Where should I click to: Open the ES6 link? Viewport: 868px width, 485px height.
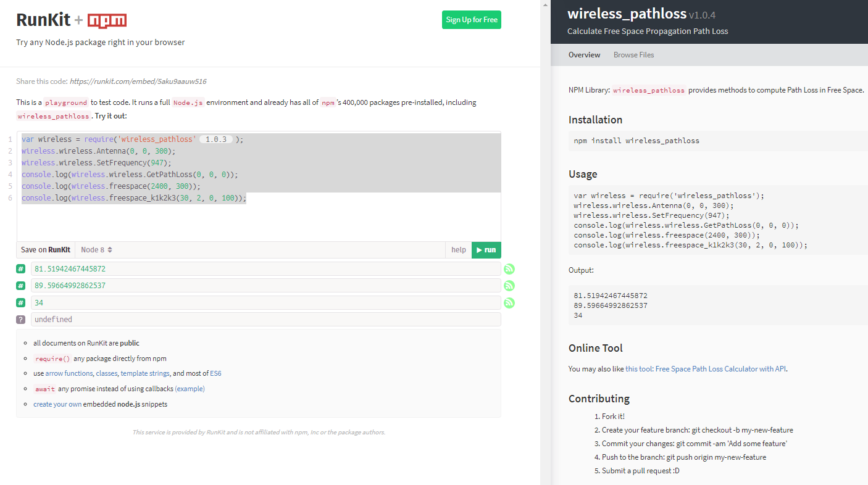pos(215,373)
